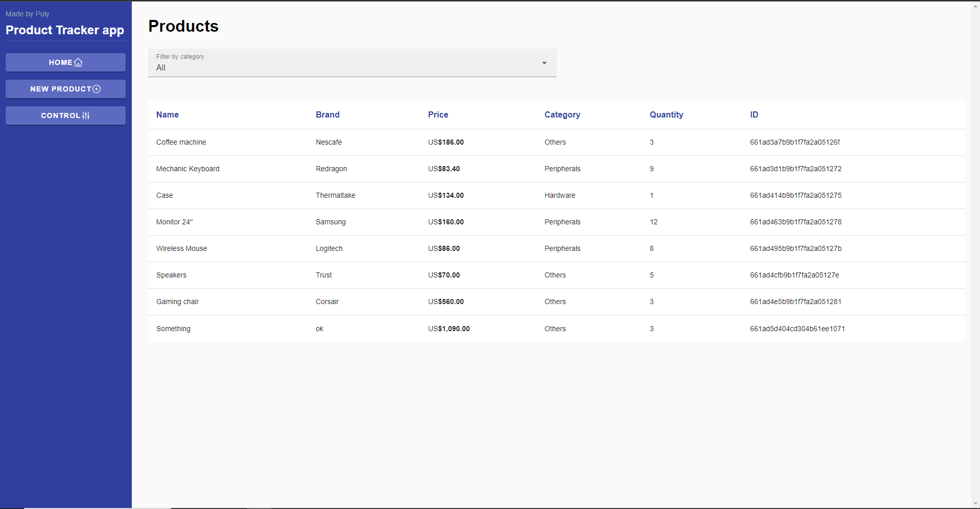Open the CONTROL panel
980x509 pixels.
tap(65, 115)
